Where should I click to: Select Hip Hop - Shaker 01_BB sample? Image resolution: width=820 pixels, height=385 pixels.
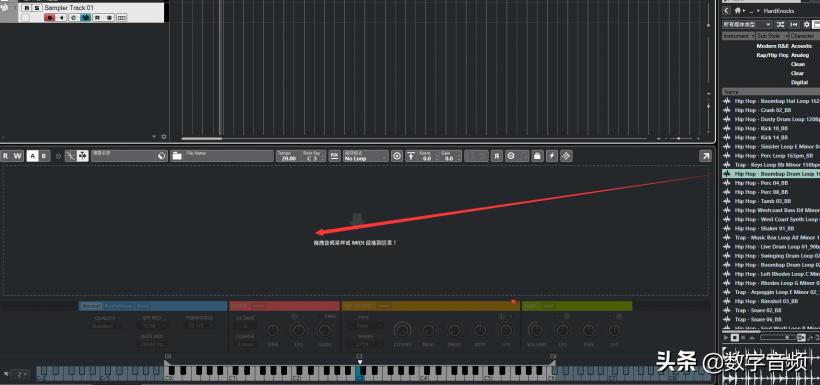pos(764,228)
